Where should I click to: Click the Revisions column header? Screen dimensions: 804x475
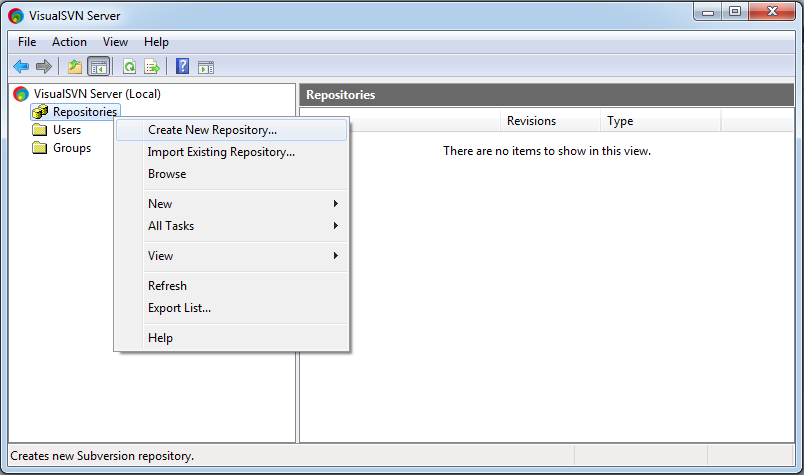[550, 121]
